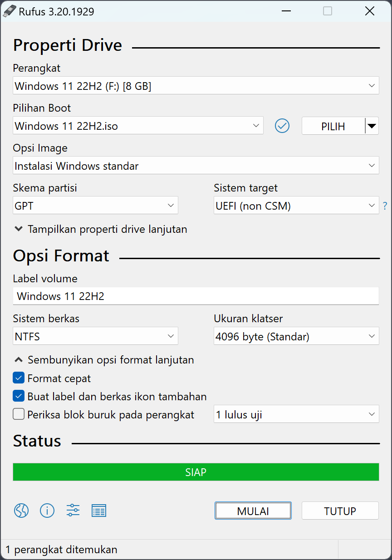Click the green SIAP progress bar

coord(196,472)
